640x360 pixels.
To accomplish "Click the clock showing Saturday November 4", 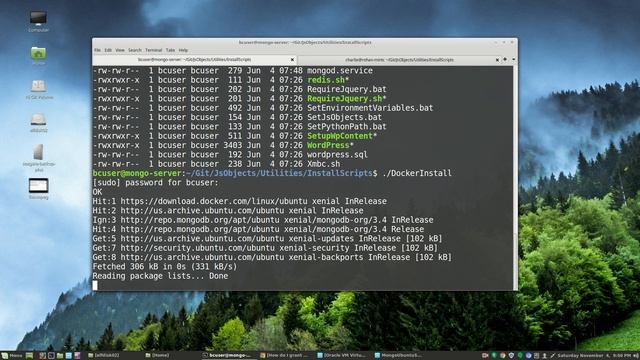I will coord(595,356).
